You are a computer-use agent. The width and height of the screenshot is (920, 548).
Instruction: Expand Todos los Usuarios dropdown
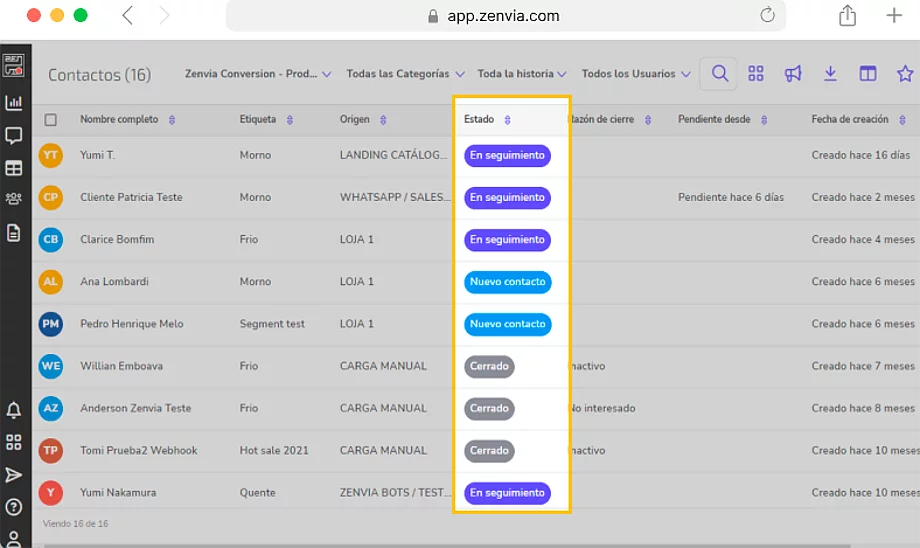(x=636, y=74)
